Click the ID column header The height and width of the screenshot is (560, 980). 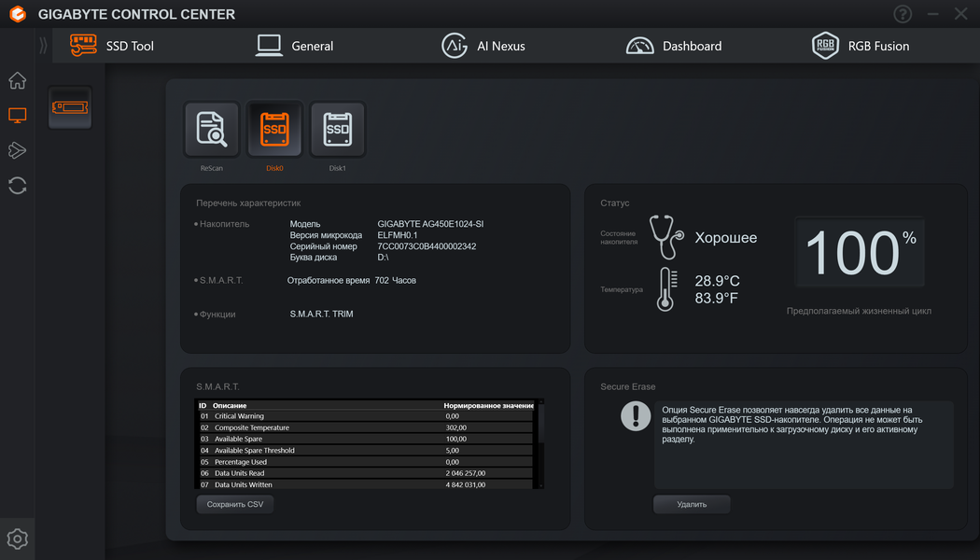coord(203,406)
